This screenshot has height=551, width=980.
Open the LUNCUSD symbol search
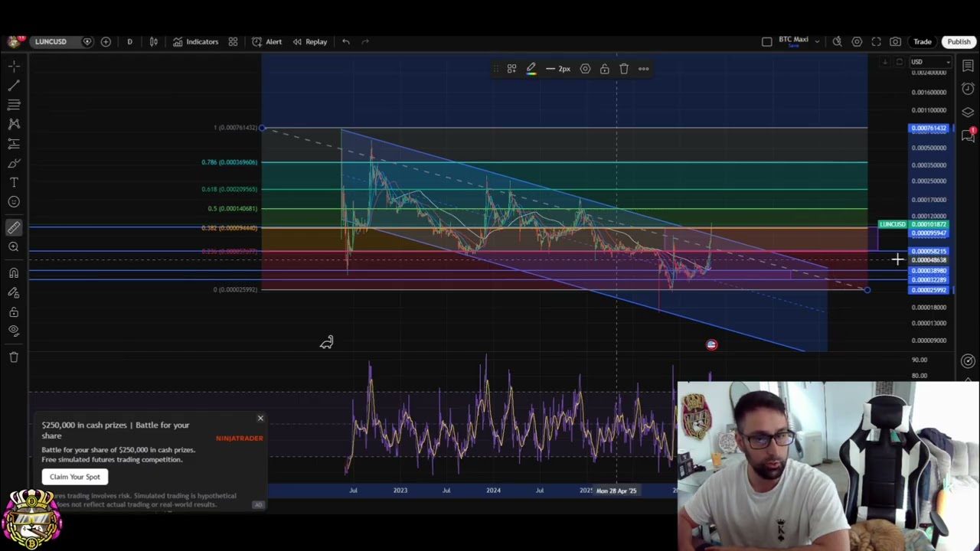(51, 41)
